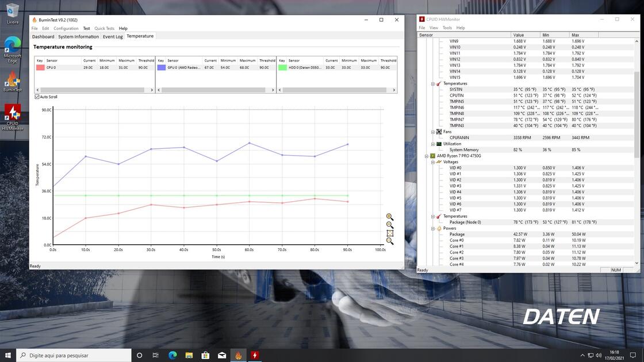The width and height of the screenshot is (644, 362).
Task: Open the Mail app from the taskbar
Action: [222, 355]
